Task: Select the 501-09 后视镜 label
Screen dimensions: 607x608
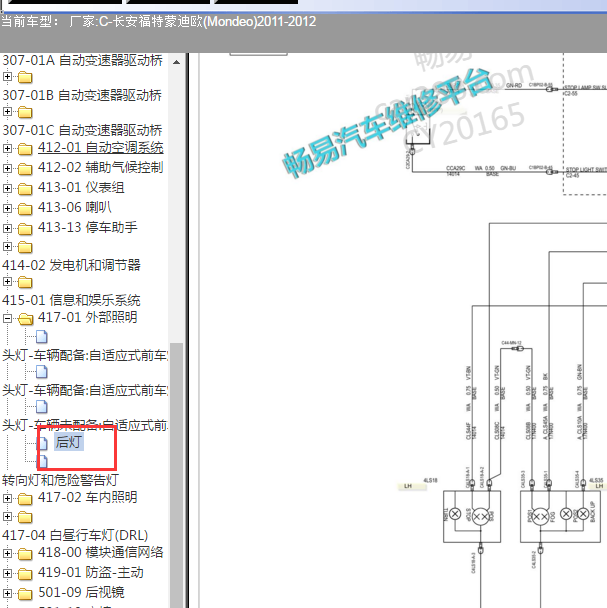Action: click(81, 592)
